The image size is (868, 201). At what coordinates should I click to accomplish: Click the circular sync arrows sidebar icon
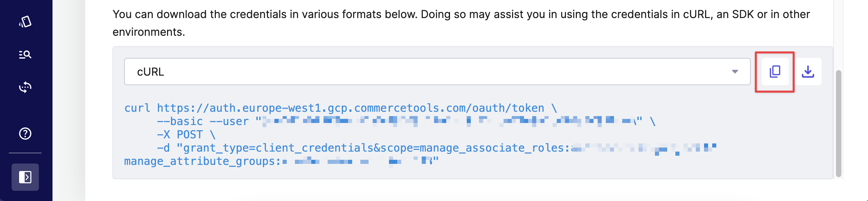point(25,87)
